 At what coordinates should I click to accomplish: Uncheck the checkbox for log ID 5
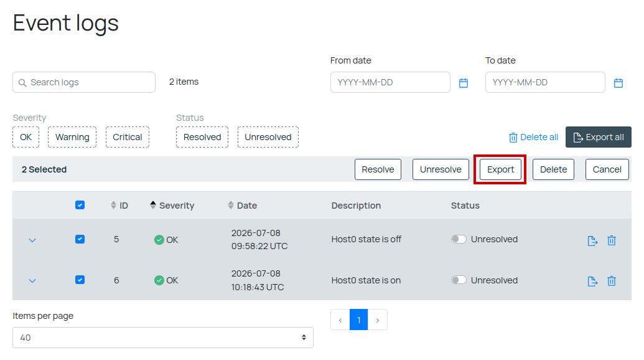(x=80, y=239)
